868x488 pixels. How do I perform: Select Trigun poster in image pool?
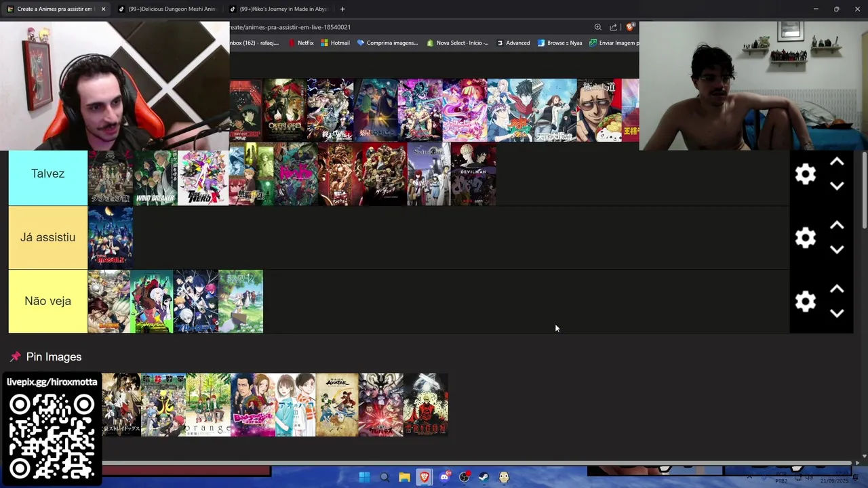(425, 405)
